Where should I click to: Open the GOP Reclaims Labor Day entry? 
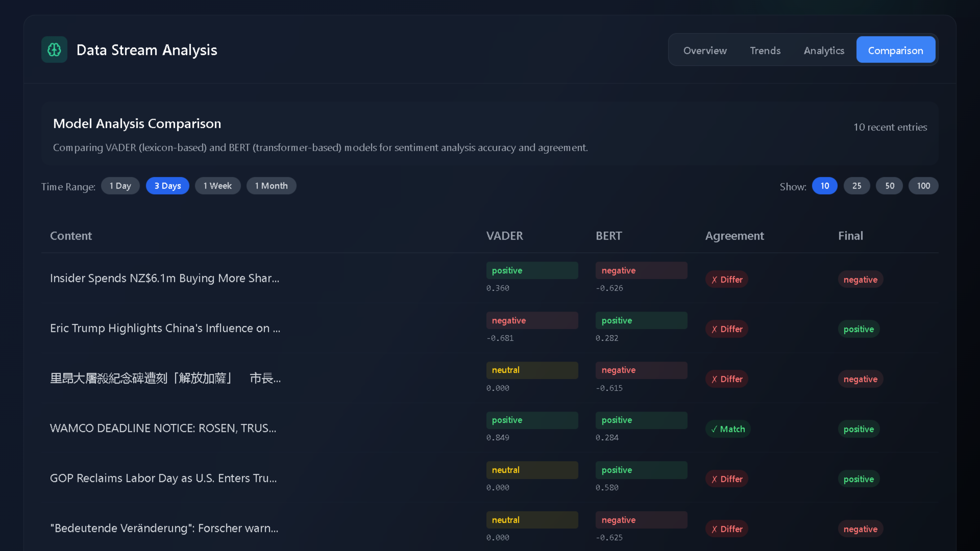point(163,478)
